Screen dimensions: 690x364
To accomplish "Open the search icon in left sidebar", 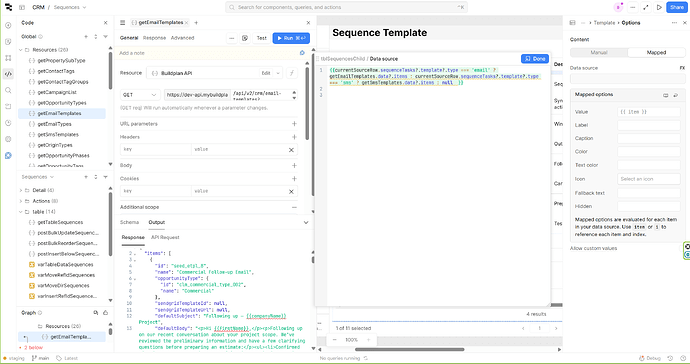I will pos(8,90).
